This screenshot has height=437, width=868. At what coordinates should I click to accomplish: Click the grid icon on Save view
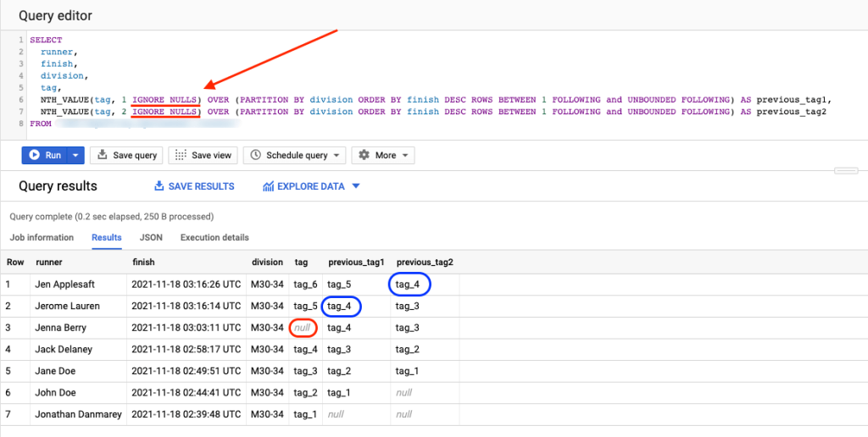[181, 156]
